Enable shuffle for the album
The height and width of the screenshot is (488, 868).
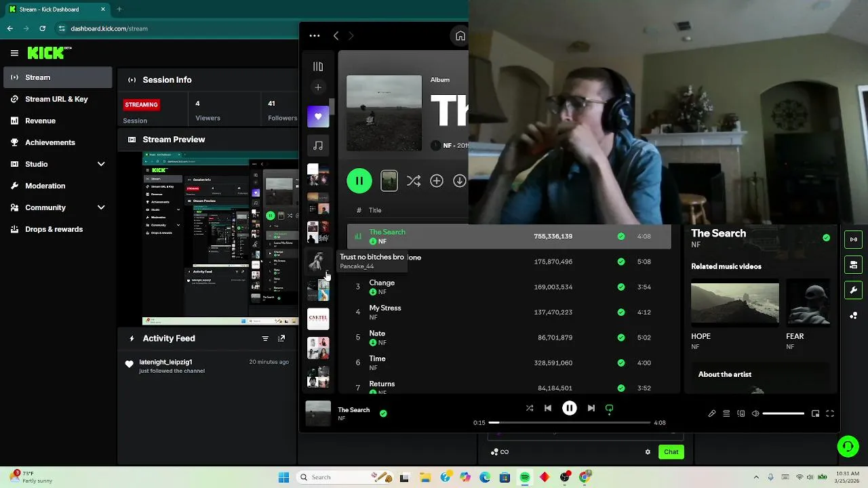[x=413, y=181]
